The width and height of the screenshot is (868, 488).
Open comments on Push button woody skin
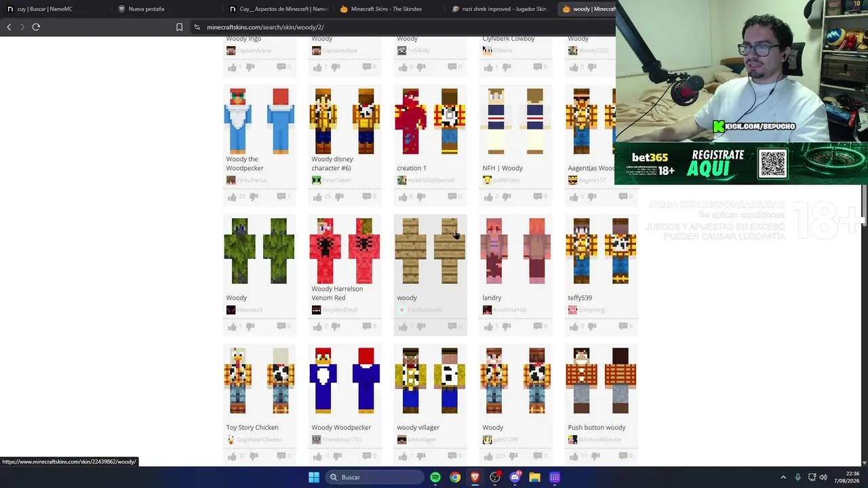(x=623, y=456)
